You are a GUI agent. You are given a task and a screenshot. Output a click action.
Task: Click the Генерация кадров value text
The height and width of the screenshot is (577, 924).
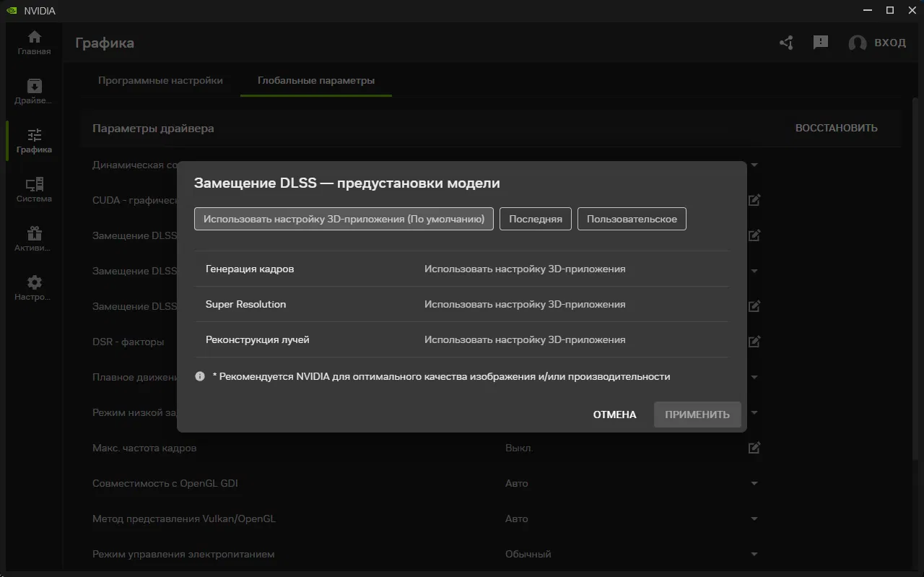coord(525,269)
